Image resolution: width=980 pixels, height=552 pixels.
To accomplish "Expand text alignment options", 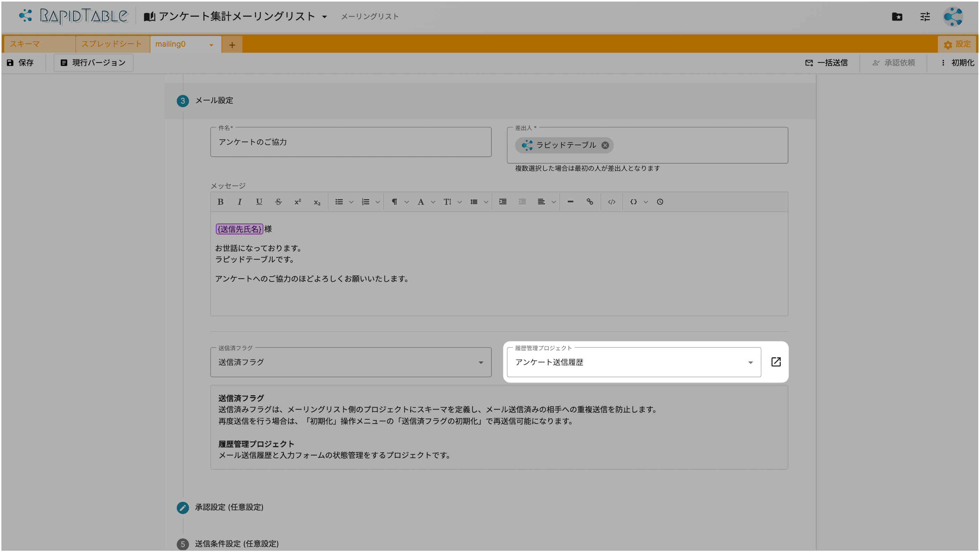I will coord(553,202).
